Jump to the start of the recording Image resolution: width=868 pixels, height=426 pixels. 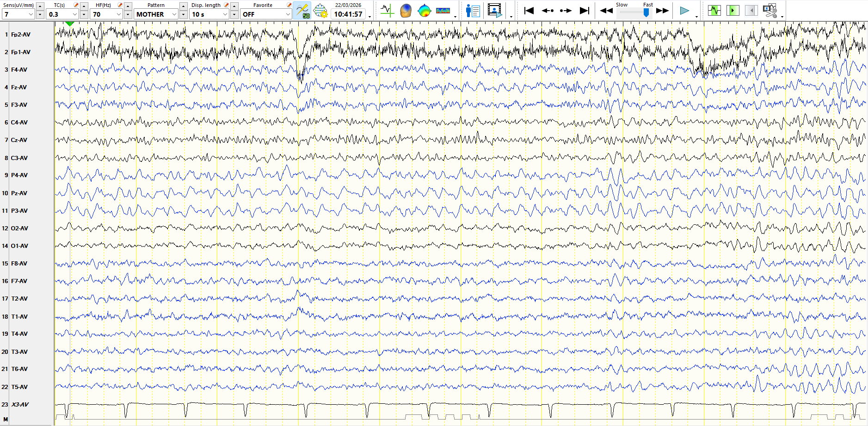[x=529, y=11]
